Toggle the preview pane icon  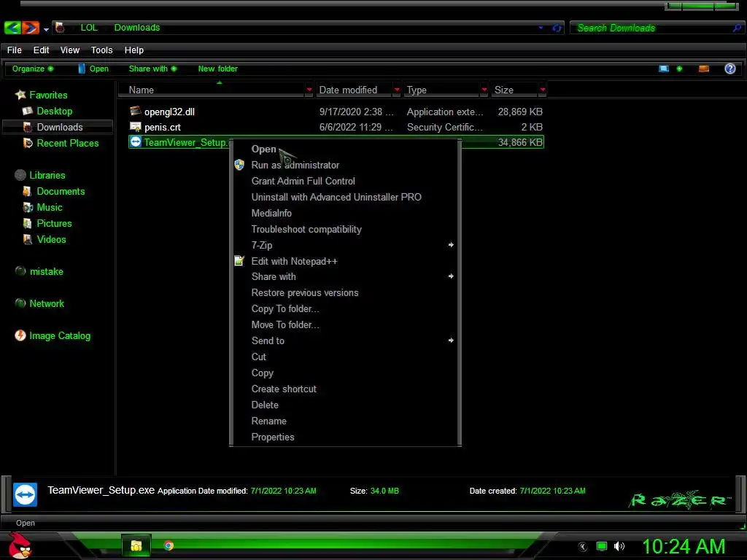point(704,69)
